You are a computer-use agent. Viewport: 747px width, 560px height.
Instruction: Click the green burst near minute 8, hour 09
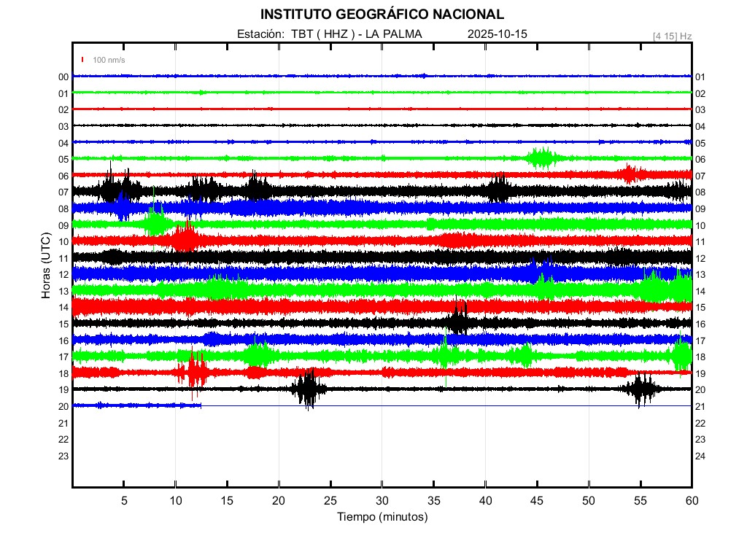click(x=154, y=222)
